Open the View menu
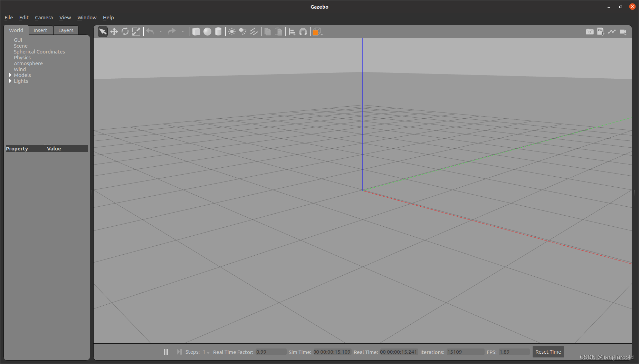This screenshot has width=639, height=364. (65, 18)
